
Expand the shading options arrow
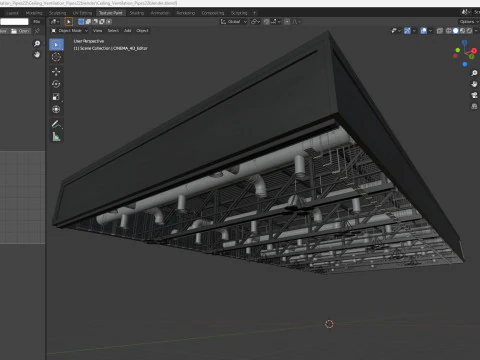point(476,31)
